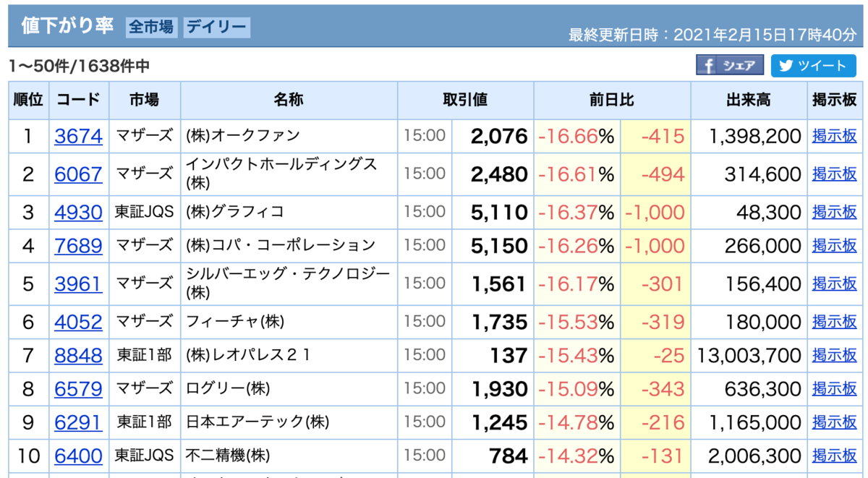
Task: Open the 掲示板 board for 不二精機
Action: coord(835,456)
